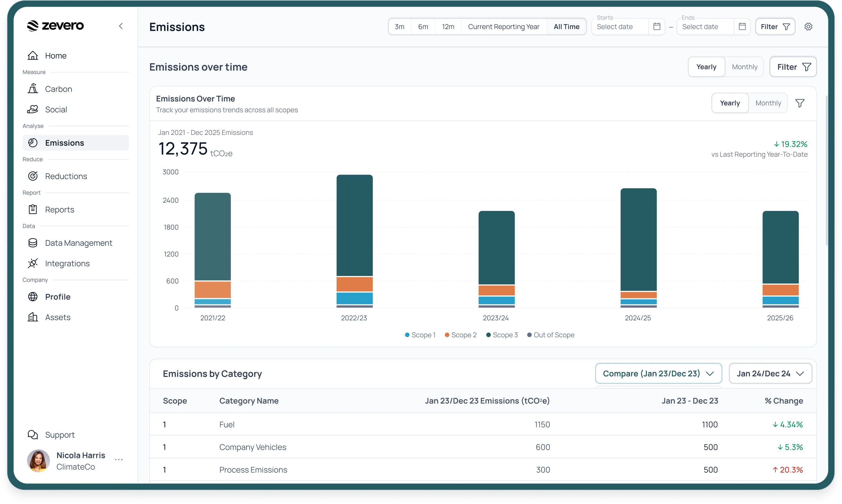Click the Starts date calendar icon
The width and height of the screenshot is (842, 504).
pos(656,26)
